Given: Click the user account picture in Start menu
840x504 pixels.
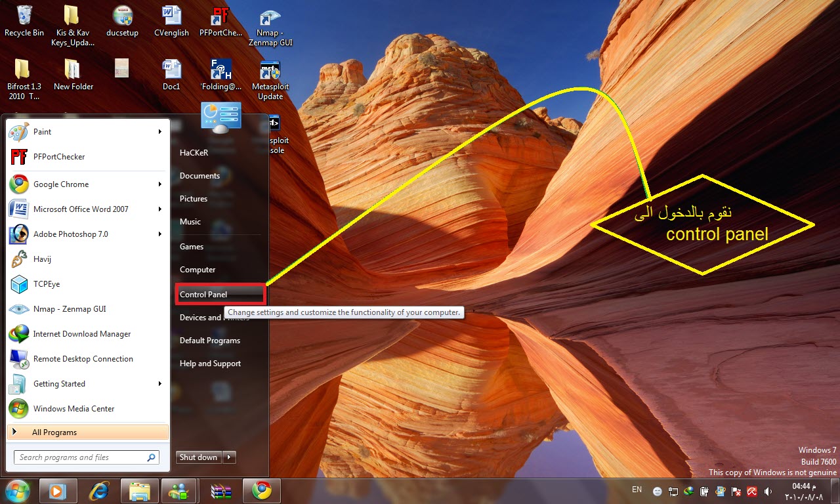Looking at the screenshot, I should 221,118.
